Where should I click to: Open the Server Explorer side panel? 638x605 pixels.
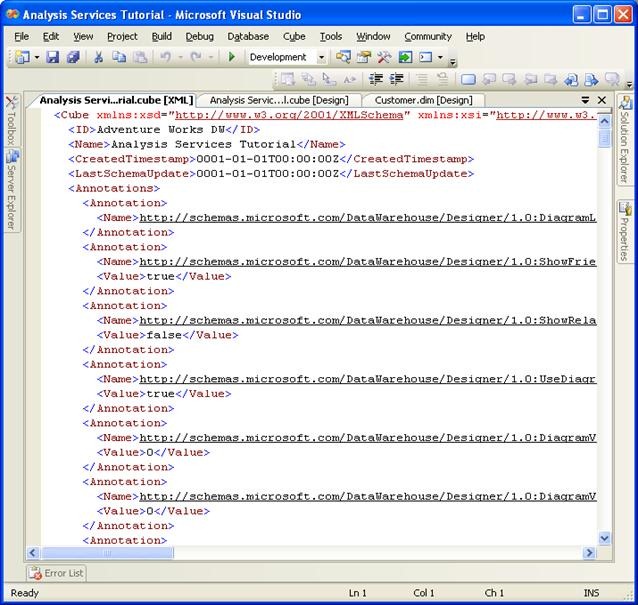click(11, 190)
